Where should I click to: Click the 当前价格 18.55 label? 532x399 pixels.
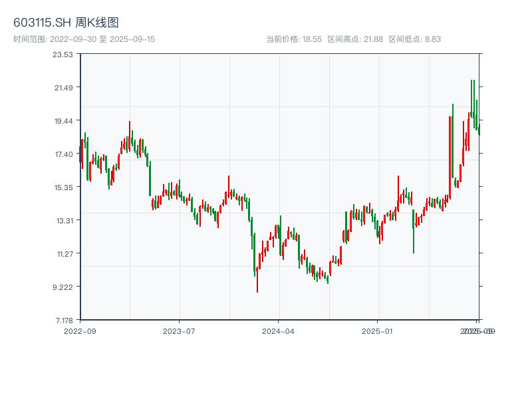[294, 39]
